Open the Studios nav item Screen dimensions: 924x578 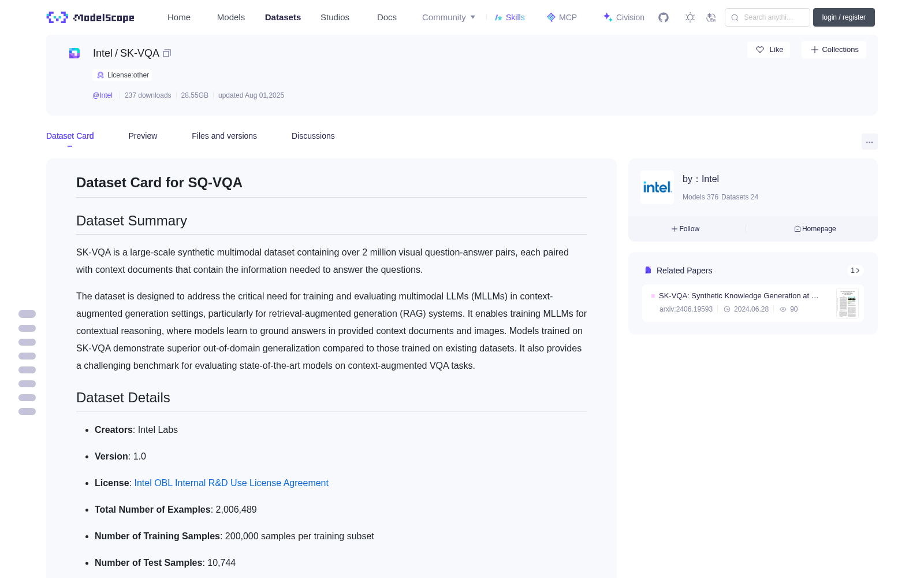[x=335, y=17]
